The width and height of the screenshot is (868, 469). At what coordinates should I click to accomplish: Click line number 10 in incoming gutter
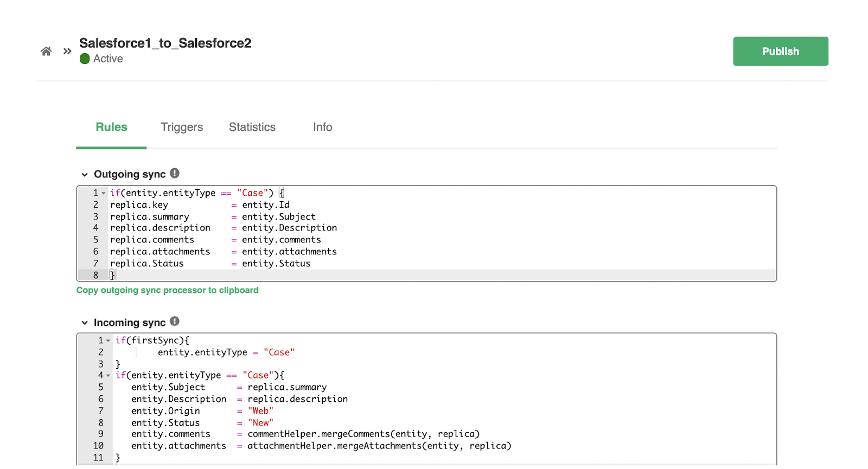tap(98, 446)
